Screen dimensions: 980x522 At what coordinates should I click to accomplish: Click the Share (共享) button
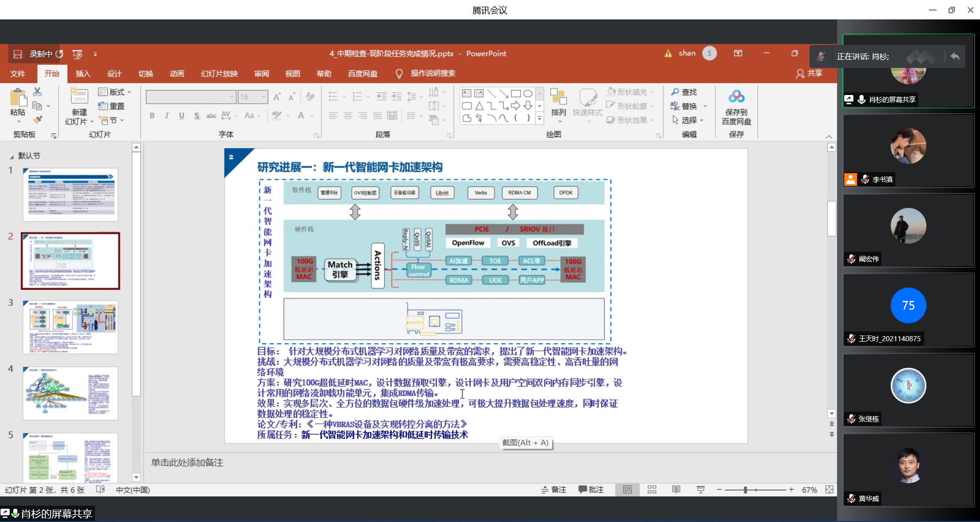coord(810,74)
